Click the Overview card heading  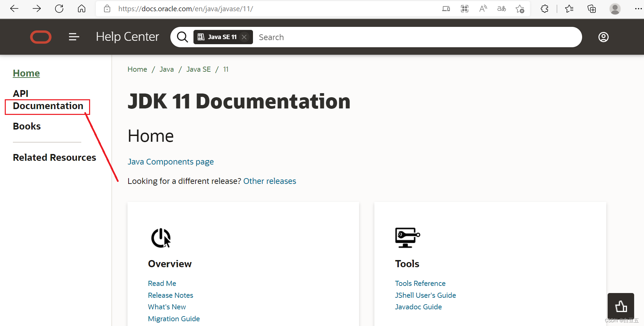click(x=170, y=264)
